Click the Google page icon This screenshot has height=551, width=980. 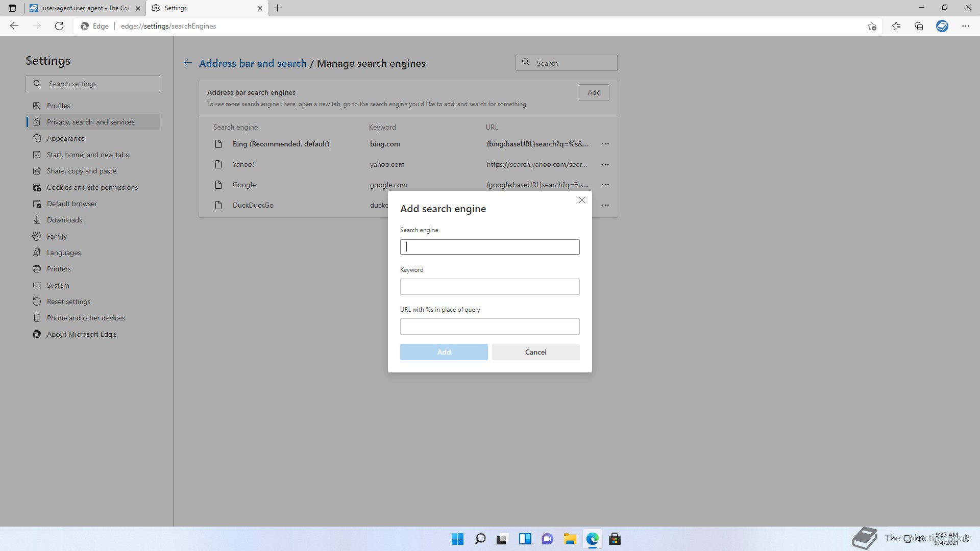pos(218,185)
